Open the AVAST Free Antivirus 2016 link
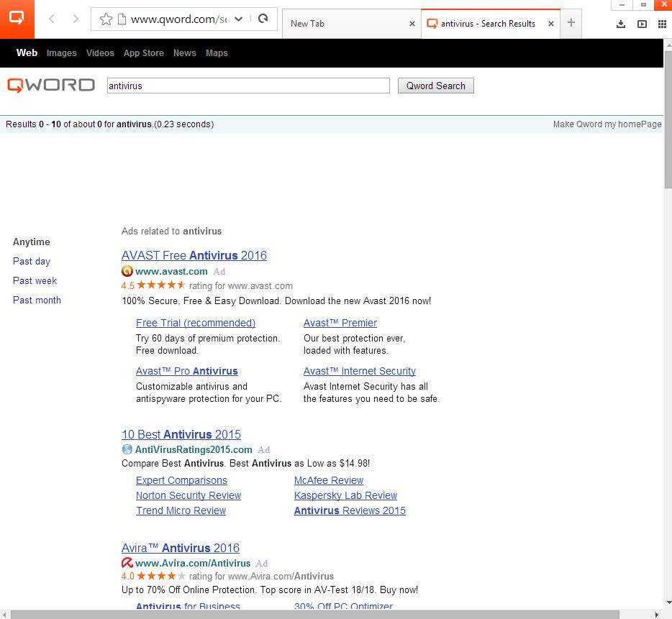Screen dimensions: 672x619 194,256
